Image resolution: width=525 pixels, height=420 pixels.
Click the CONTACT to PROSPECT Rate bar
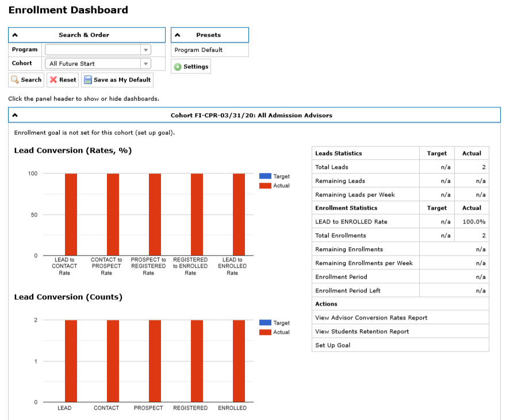point(113,214)
